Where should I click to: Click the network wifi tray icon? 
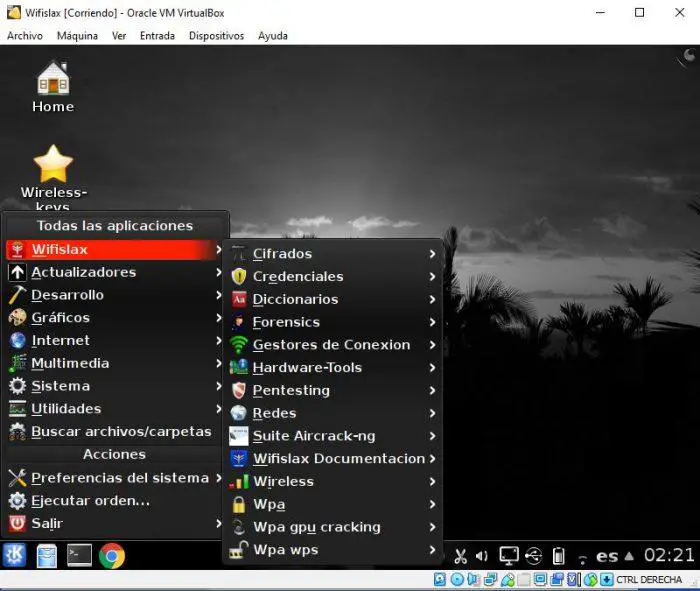(x=582, y=558)
